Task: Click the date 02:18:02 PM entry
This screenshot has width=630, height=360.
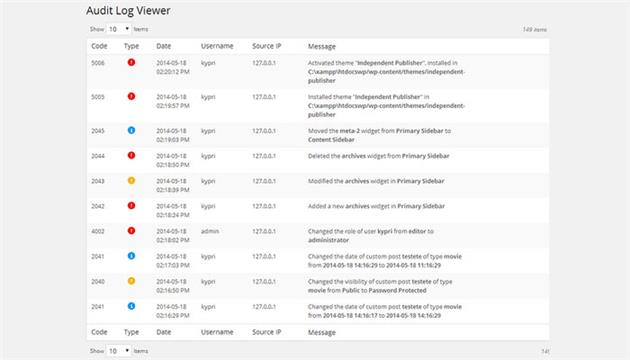Action: point(173,236)
